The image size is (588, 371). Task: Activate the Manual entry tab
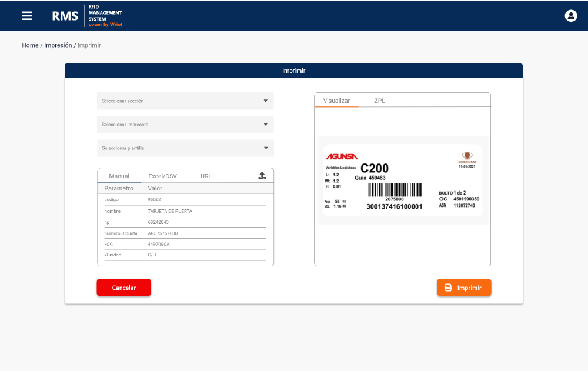[120, 175]
